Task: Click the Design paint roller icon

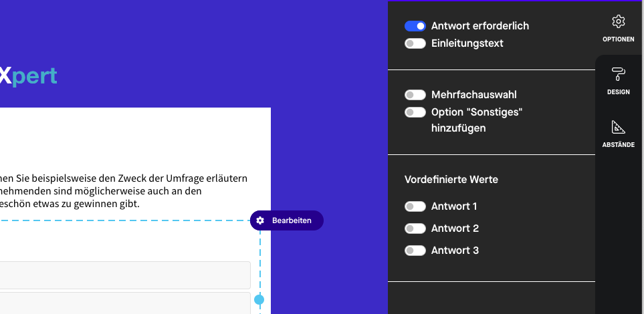Action: pos(618,74)
